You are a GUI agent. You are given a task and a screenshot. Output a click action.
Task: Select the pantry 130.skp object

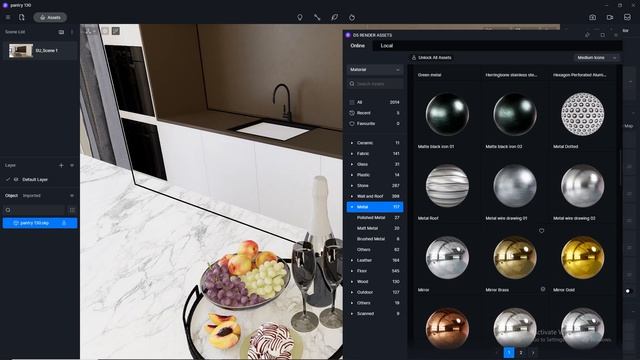(x=40, y=223)
